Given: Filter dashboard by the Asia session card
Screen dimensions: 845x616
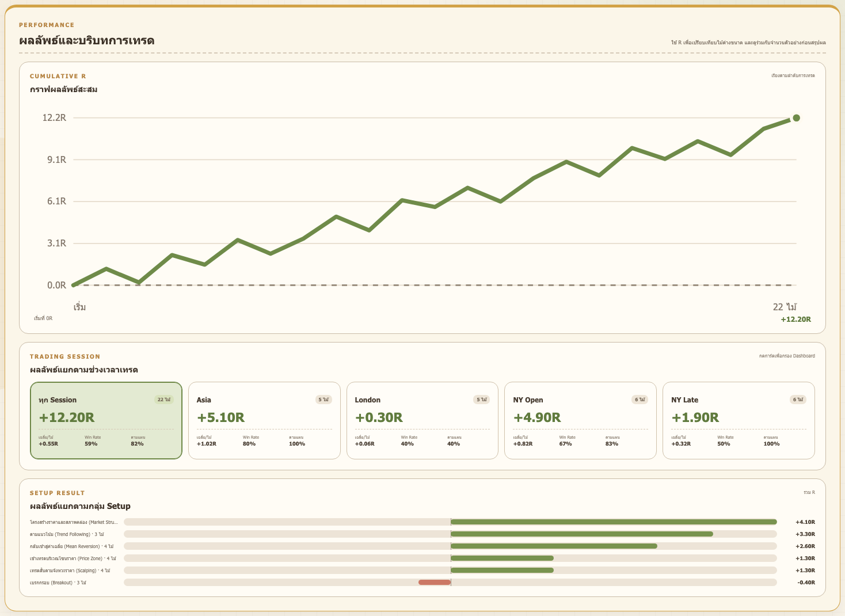Looking at the screenshot, I should coord(264,421).
